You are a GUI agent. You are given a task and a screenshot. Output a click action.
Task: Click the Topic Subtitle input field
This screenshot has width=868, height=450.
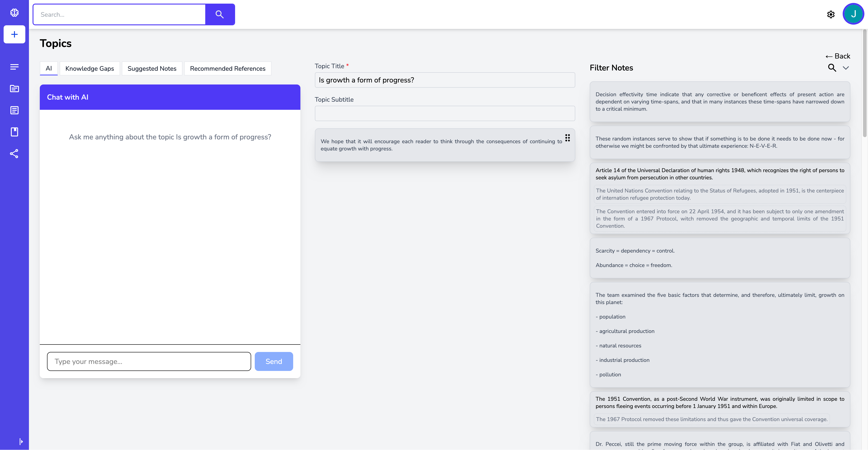click(444, 113)
